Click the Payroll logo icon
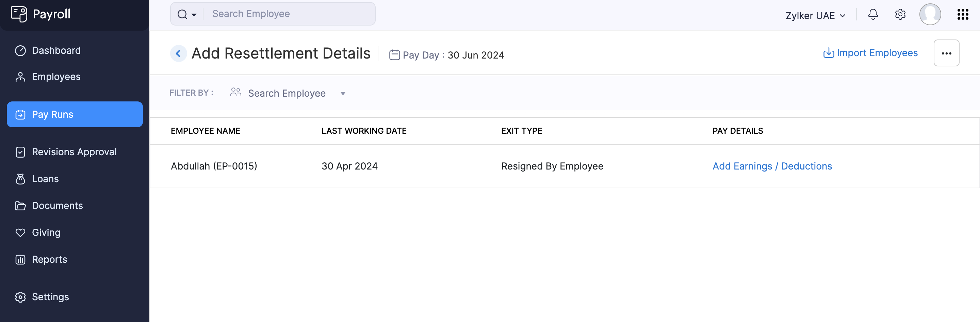980x322 pixels. pyautogui.click(x=19, y=14)
